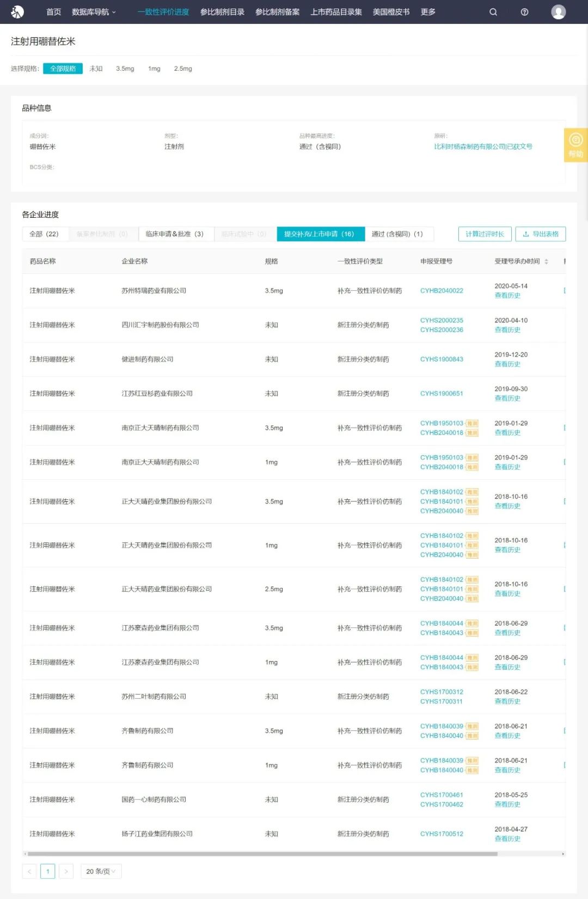Open the search icon in header
This screenshot has height=899, width=588.
point(493,12)
